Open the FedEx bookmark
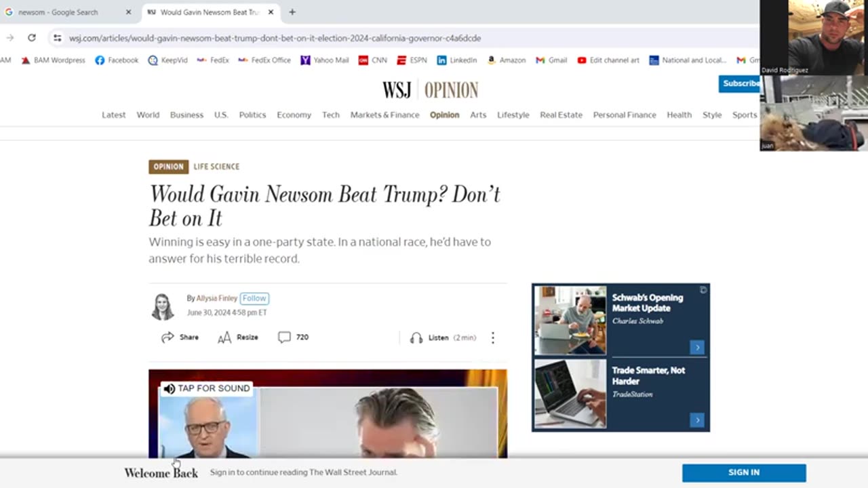 [x=213, y=60]
